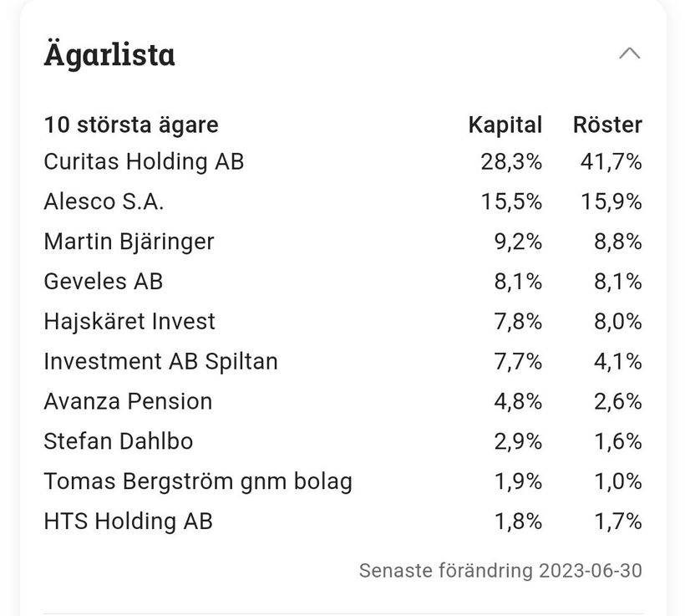Select Geveles AB in owner list
This screenshot has width=685, height=616.
pos(103,282)
